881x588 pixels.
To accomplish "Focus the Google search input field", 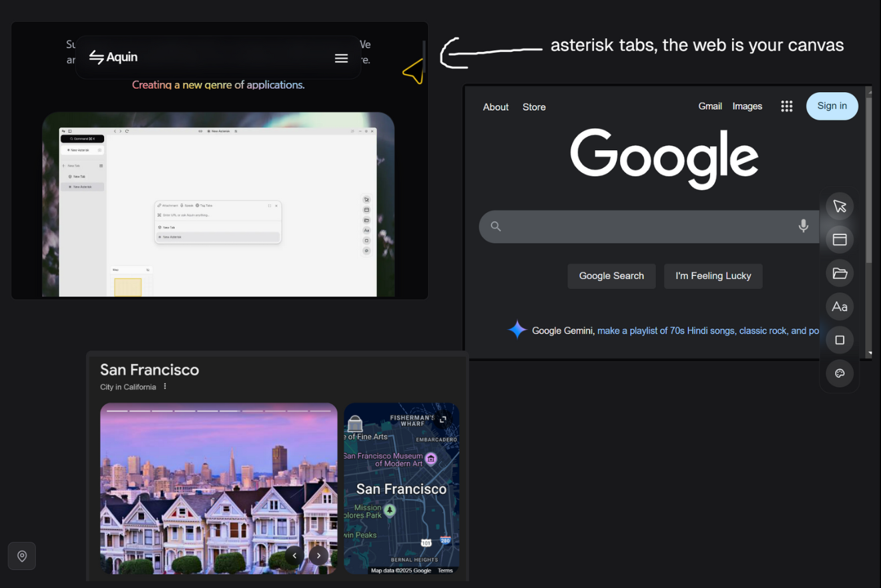I will click(x=649, y=226).
